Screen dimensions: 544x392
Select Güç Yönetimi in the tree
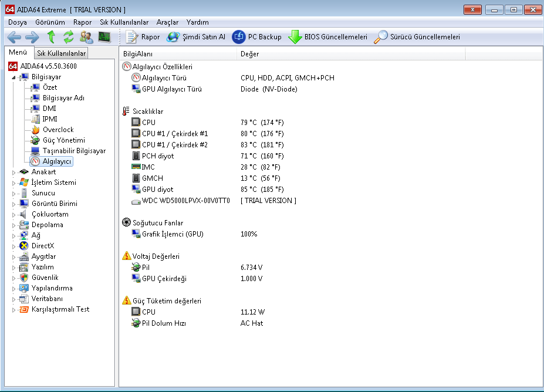click(x=64, y=140)
